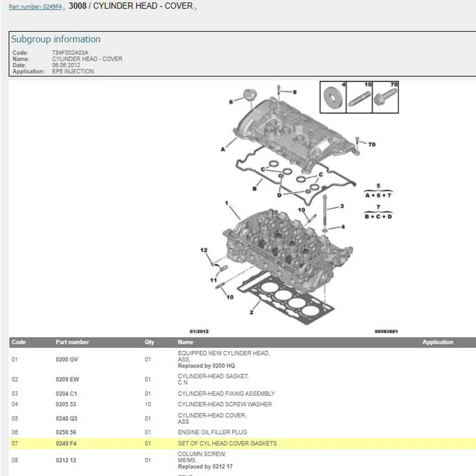
Task: Click part number 0205 53
Action: tap(66, 404)
